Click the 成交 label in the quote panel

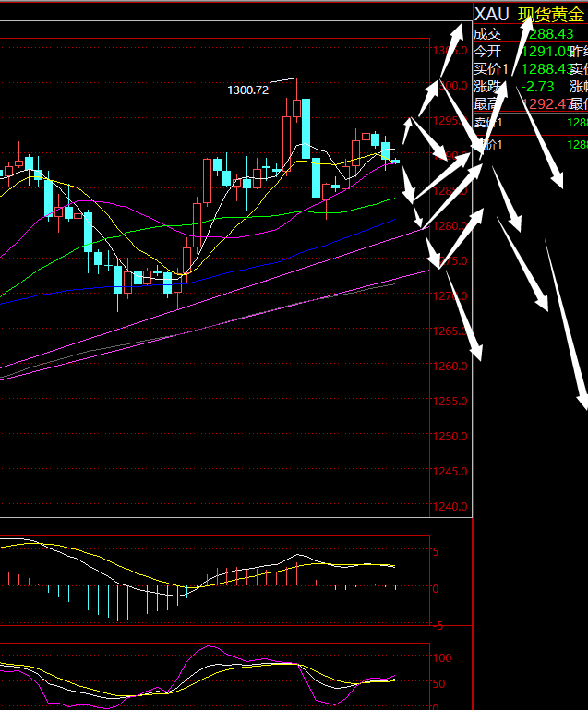pos(487,34)
